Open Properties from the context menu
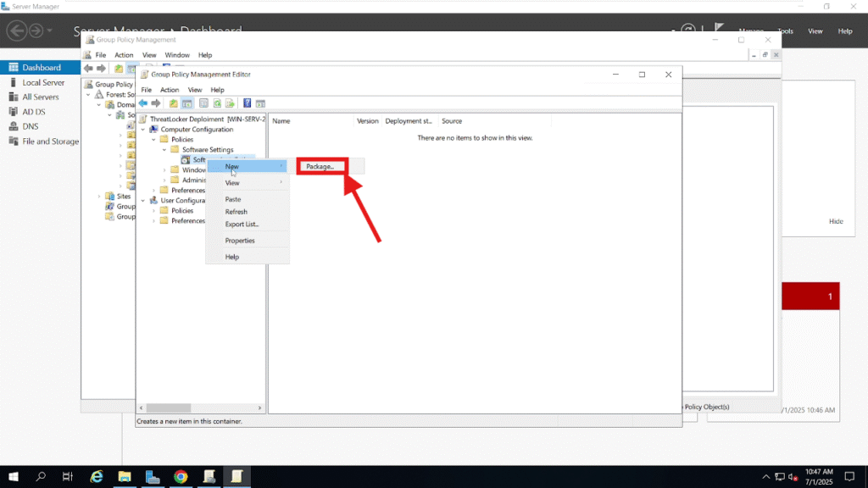 pos(247,241)
